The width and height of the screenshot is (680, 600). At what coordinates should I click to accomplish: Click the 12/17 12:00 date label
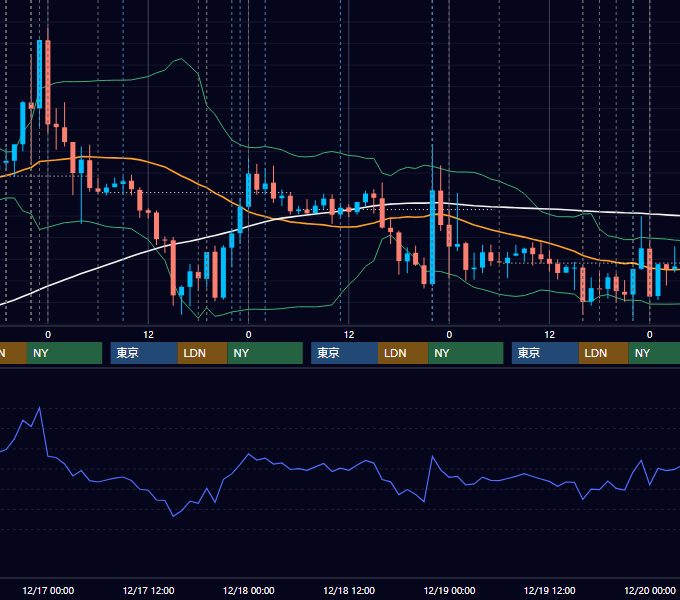pyautogui.click(x=148, y=590)
